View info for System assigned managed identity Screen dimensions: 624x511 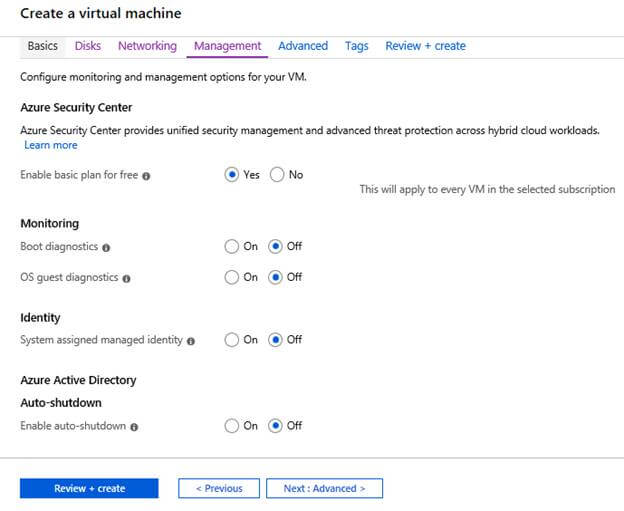(x=191, y=341)
